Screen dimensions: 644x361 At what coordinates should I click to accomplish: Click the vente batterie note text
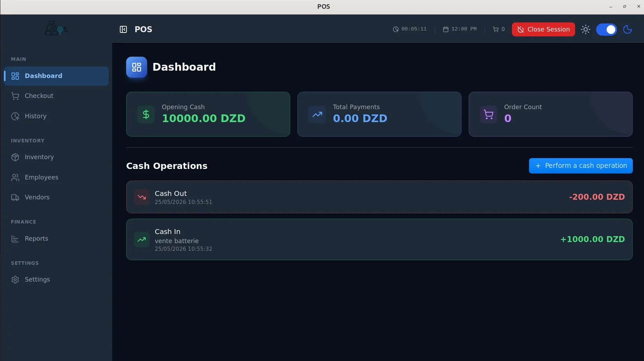point(177,241)
